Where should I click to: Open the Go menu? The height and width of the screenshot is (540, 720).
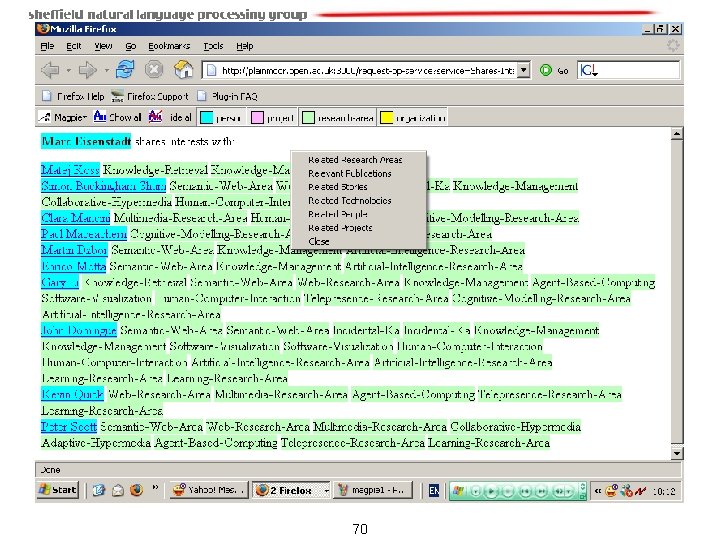coord(131,46)
